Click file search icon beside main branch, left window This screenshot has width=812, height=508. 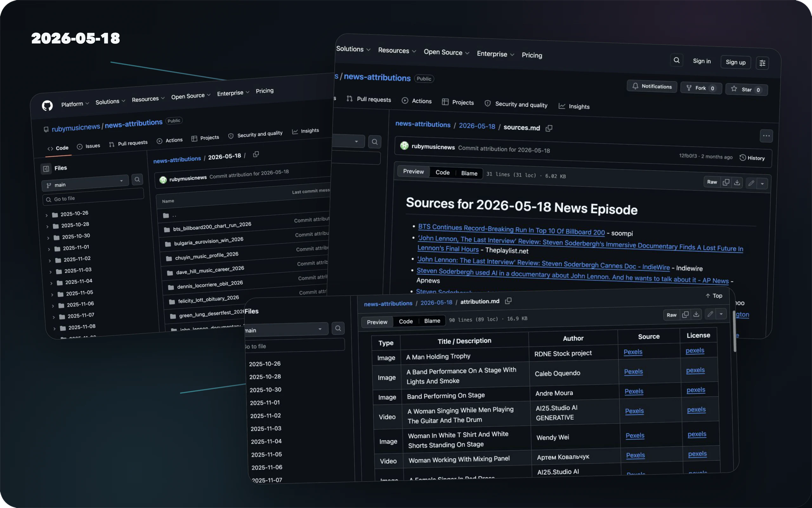click(137, 179)
